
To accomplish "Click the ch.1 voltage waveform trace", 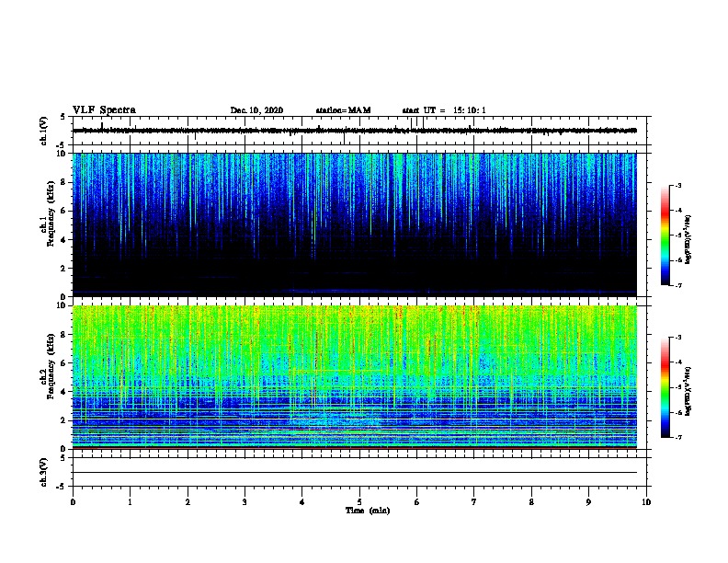I will tap(354, 131).
